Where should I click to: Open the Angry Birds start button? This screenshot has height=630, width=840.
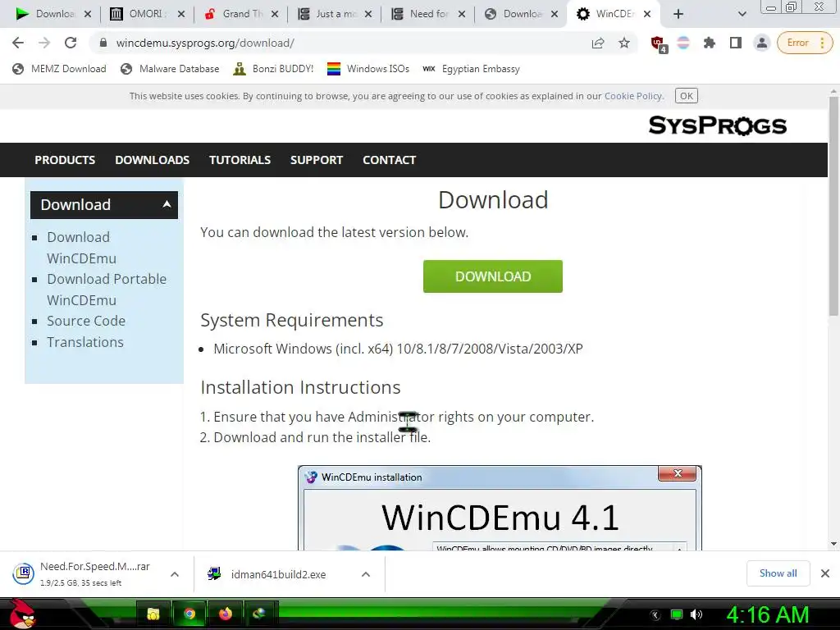22,614
